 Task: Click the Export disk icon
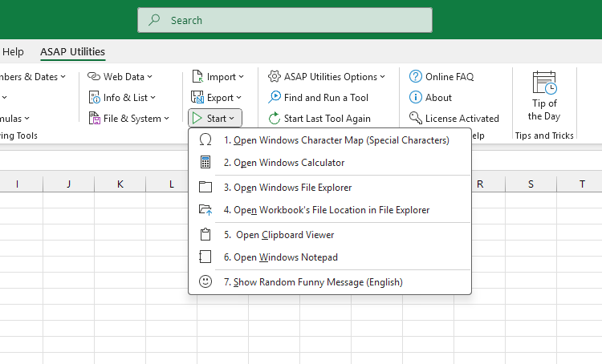[x=197, y=98]
